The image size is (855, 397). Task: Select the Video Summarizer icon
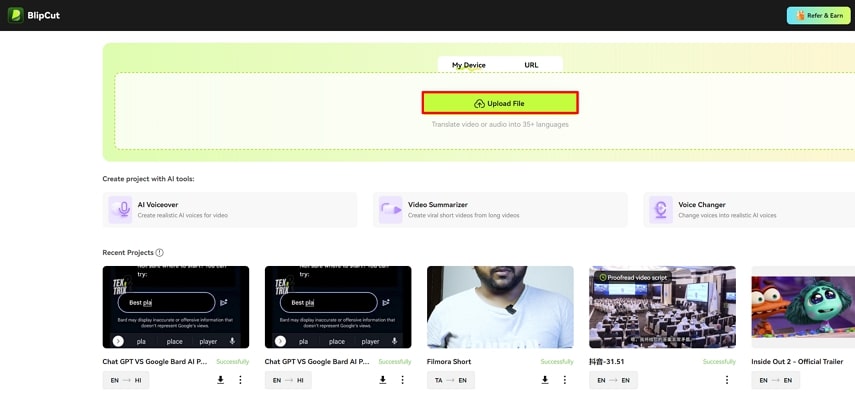point(390,209)
